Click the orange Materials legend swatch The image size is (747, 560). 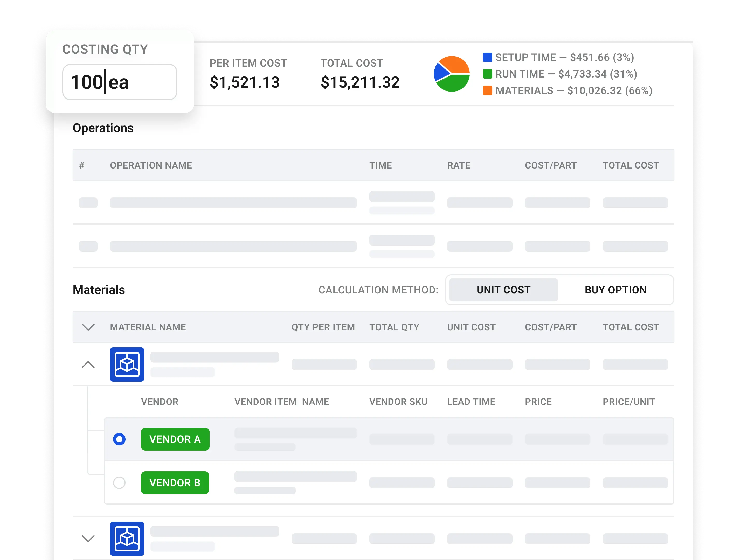pyautogui.click(x=487, y=90)
